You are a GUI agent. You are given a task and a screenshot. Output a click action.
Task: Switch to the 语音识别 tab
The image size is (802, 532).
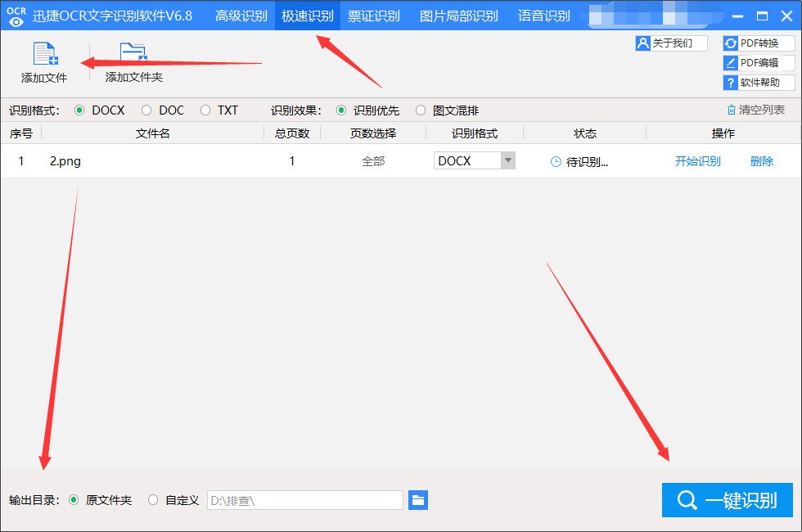[x=543, y=16]
